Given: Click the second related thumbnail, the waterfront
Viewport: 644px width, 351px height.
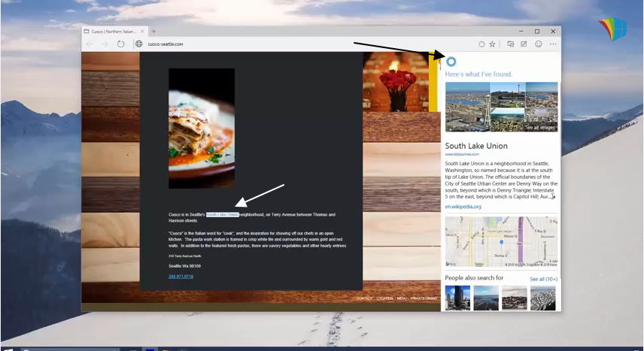Looking at the screenshot, I should tap(486, 298).
